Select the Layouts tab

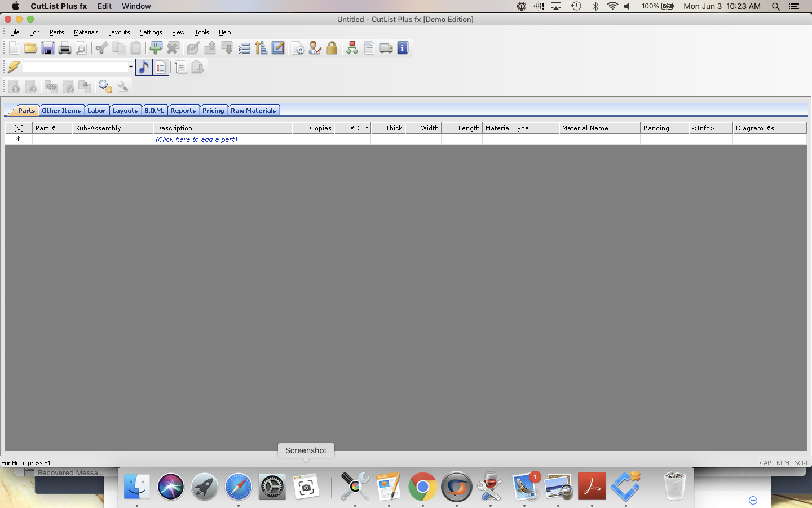(125, 111)
